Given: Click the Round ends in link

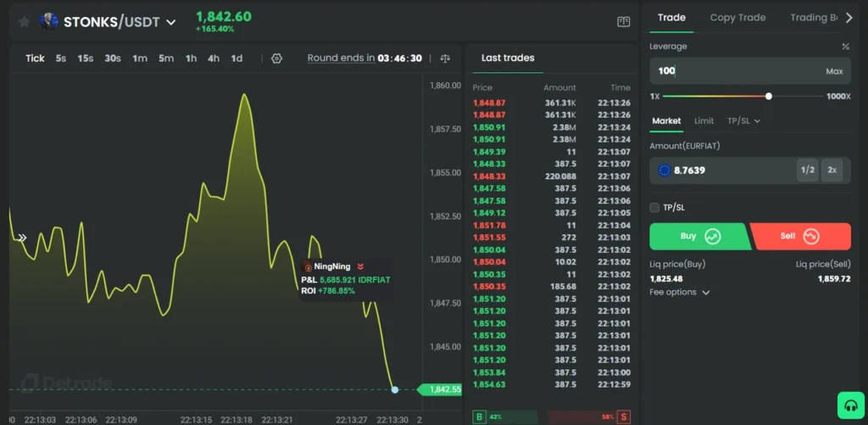Looking at the screenshot, I should click(341, 59).
